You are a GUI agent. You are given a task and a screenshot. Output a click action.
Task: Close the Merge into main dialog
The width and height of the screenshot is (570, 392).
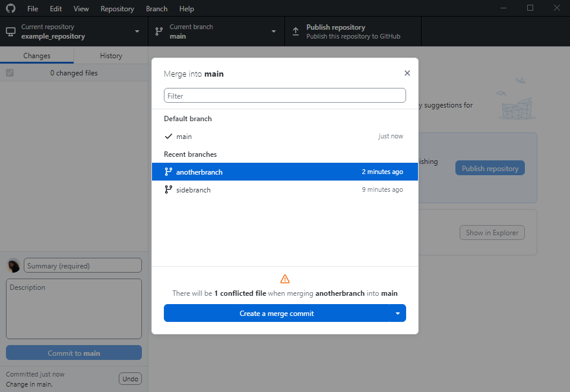407,73
